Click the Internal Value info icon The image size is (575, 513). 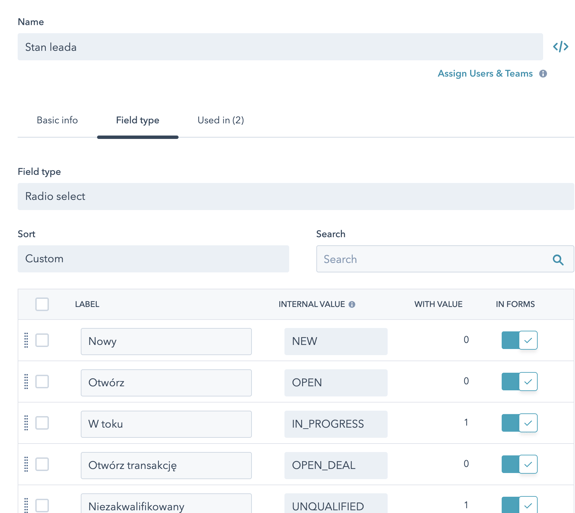pos(352,304)
